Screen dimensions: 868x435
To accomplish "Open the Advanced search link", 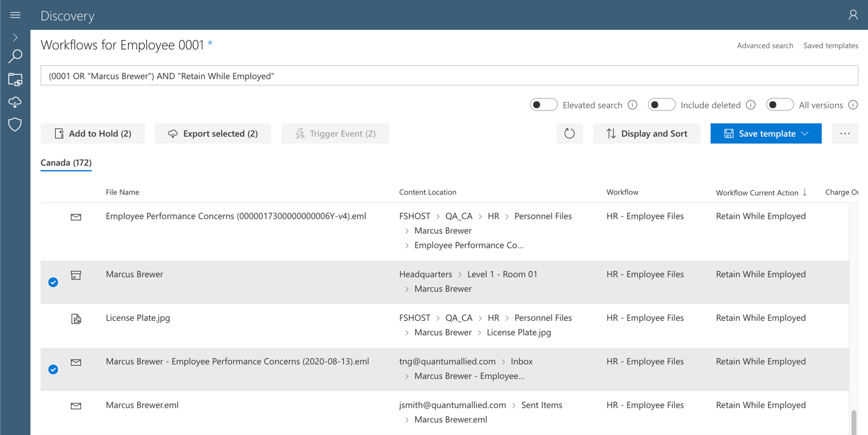I will pyautogui.click(x=765, y=45).
